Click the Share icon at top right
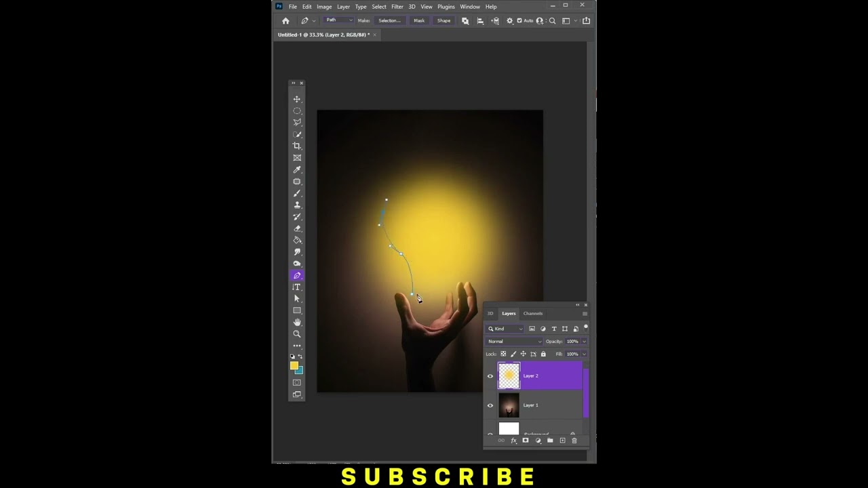This screenshot has height=488, width=868. [x=586, y=21]
